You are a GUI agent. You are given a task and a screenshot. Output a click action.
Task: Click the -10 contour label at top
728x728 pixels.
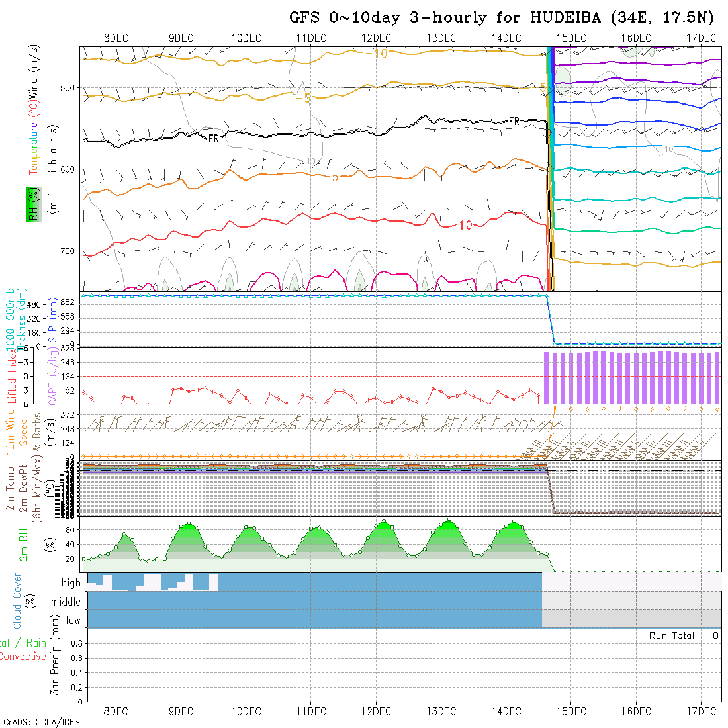coord(377,54)
